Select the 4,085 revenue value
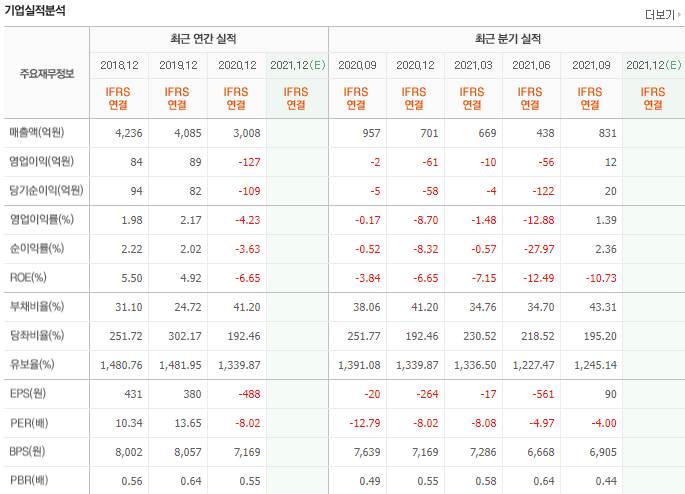The width and height of the screenshot is (685, 494). pos(188,133)
